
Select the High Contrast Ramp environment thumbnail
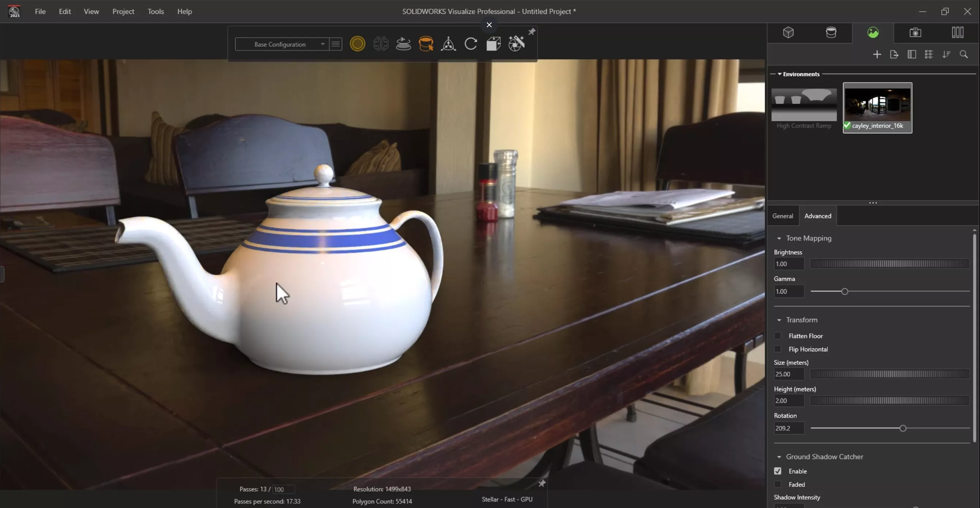(x=804, y=108)
